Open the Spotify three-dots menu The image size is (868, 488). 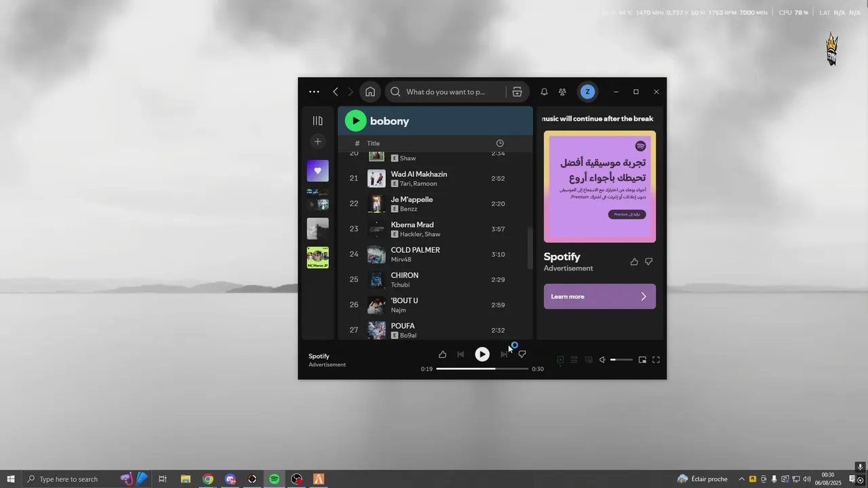coord(314,91)
